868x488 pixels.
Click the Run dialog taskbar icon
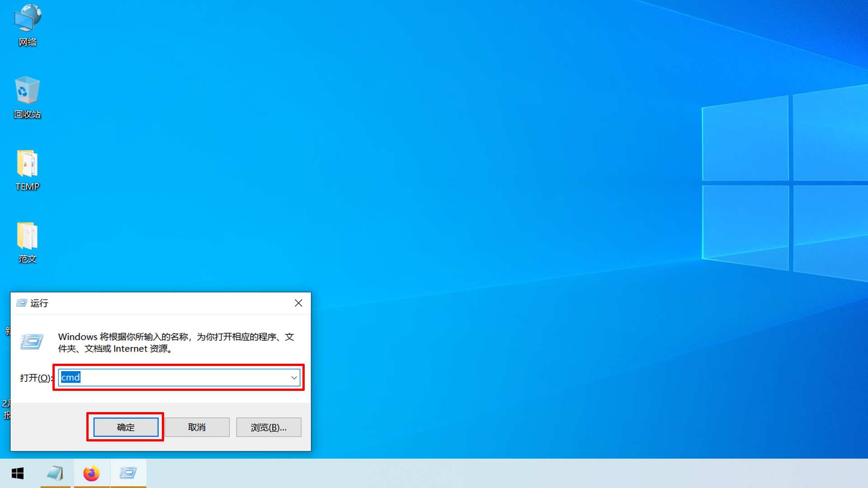coord(128,473)
